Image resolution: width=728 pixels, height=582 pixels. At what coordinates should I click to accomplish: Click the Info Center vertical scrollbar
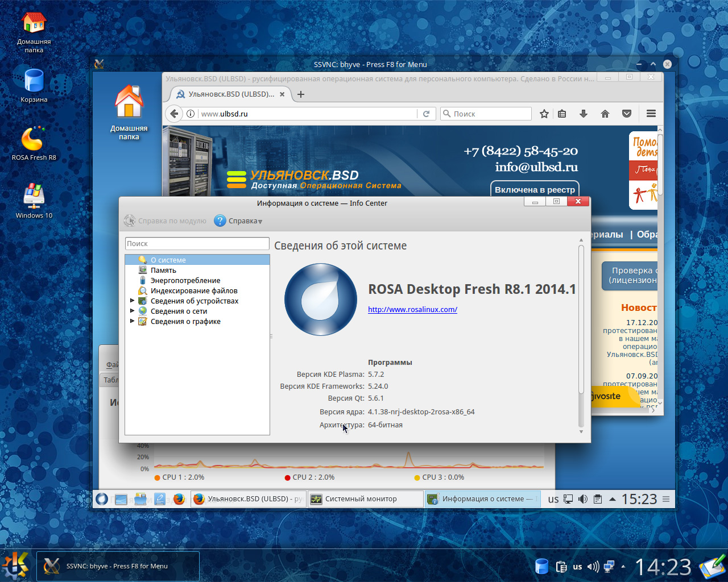(x=581, y=318)
